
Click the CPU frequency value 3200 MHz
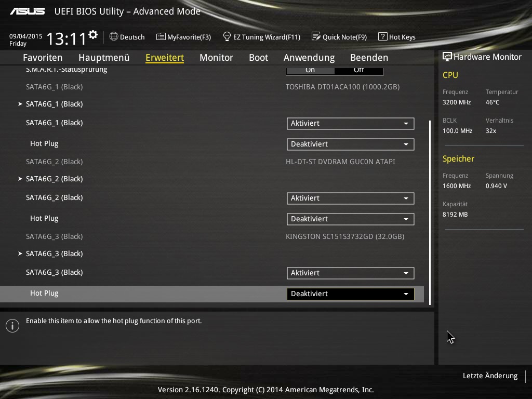click(456, 102)
